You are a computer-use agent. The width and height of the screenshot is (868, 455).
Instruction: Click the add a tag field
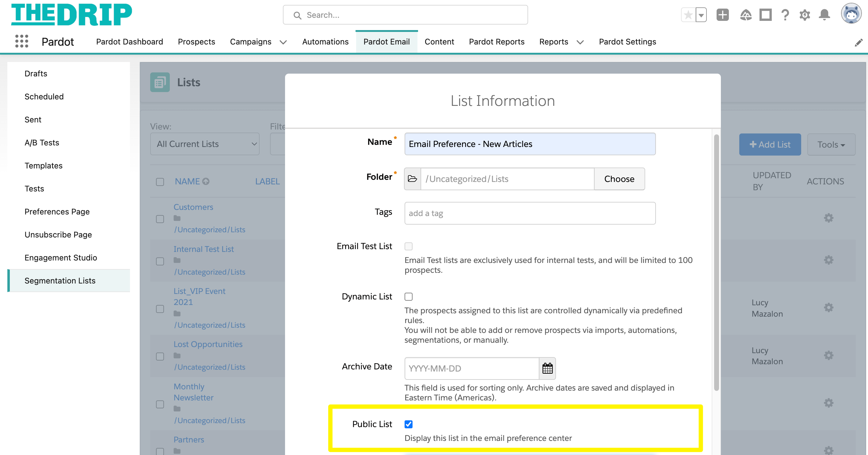(x=530, y=213)
